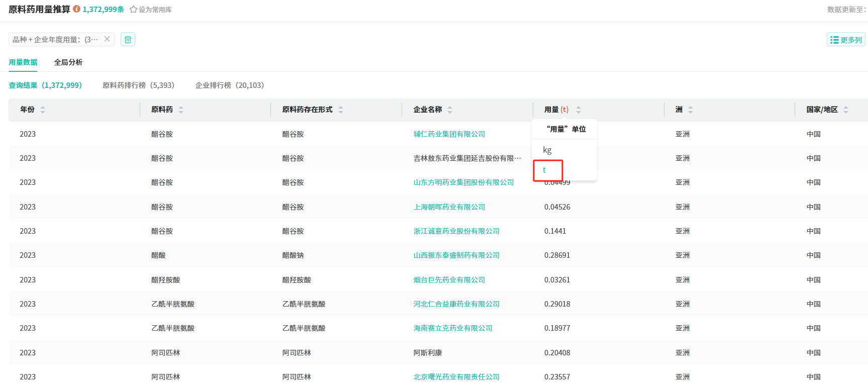The image size is (868, 387).
Task: Click the info icon beside 原料药用量推算 title
Action: point(77,9)
